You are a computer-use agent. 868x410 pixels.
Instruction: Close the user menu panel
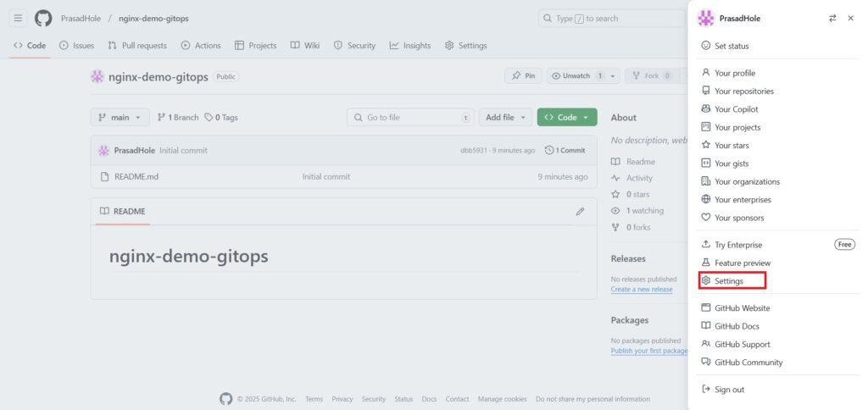point(851,19)
